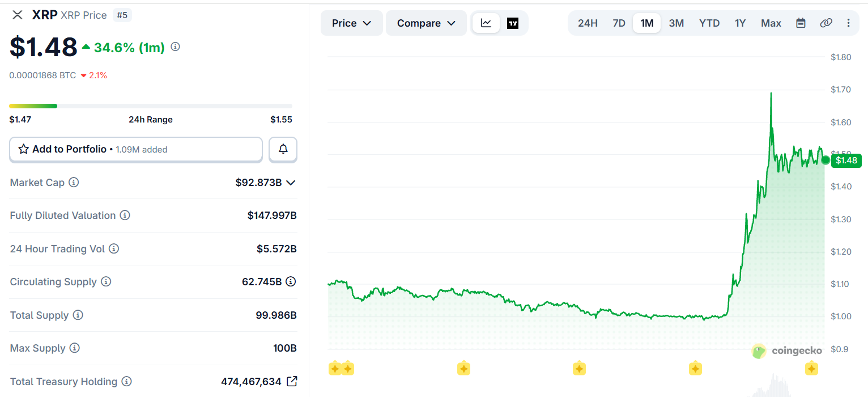The width and height of the screenshot is (868, 397).
Task: Select the 1M time range
Action: point(647,23)
